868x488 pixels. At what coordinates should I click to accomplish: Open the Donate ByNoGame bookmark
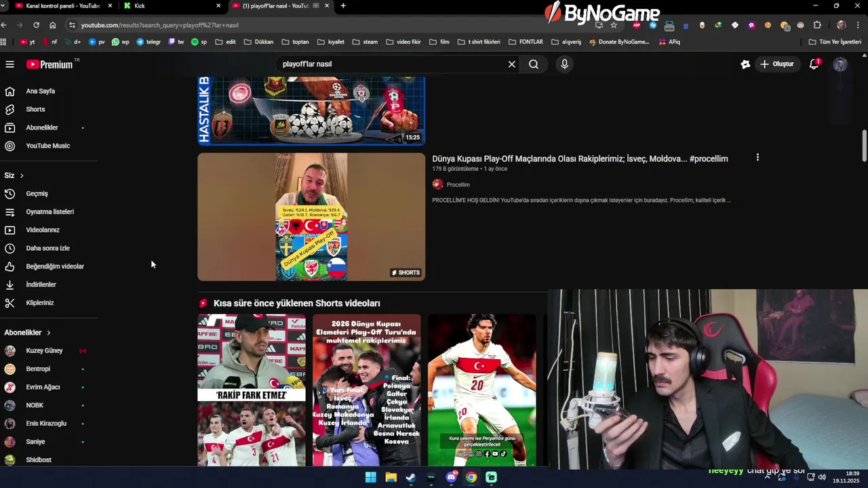618,42
